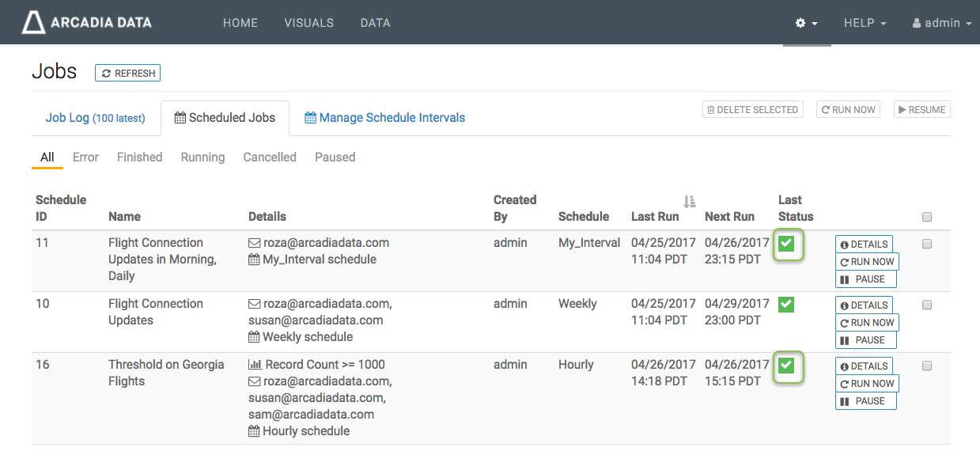This screenshot has width=980, height=455.
Task: Open Manage Schedule Intervals tab
Action: click(384, 118)
